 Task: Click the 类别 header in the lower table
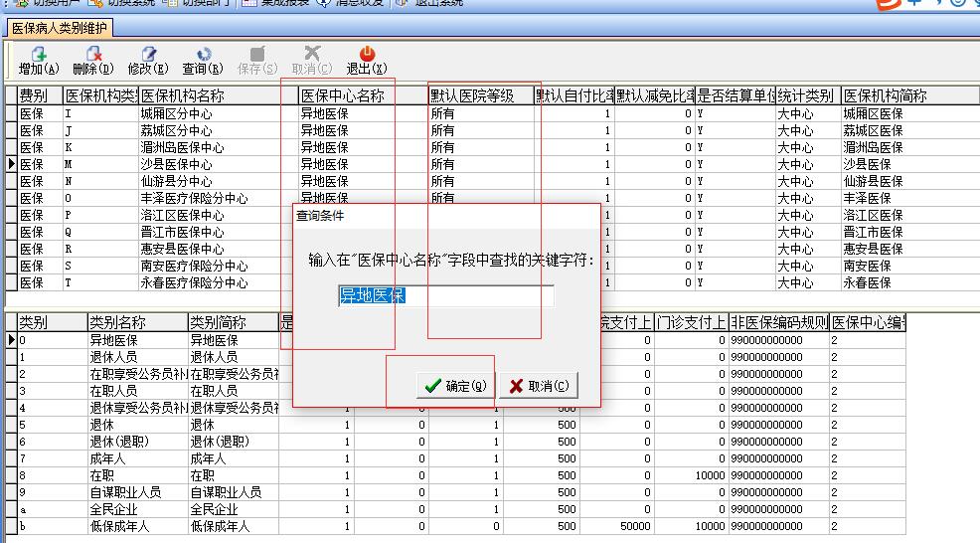(52, 323)
